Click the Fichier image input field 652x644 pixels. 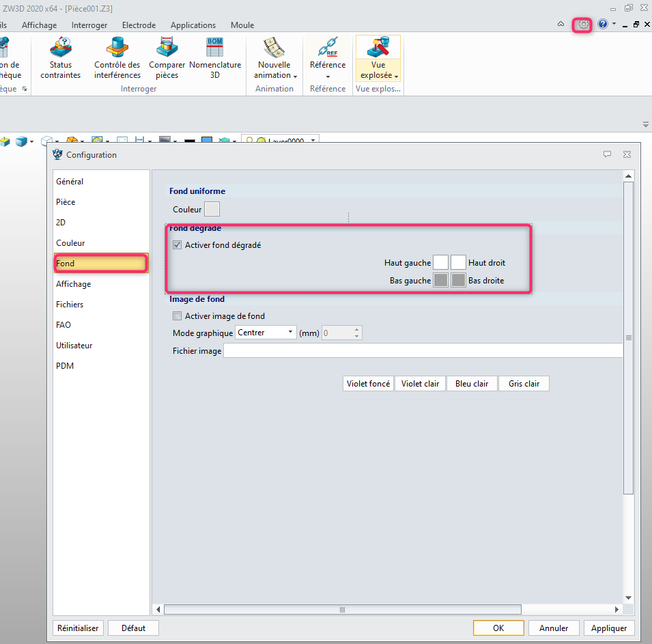pos(423,350)
